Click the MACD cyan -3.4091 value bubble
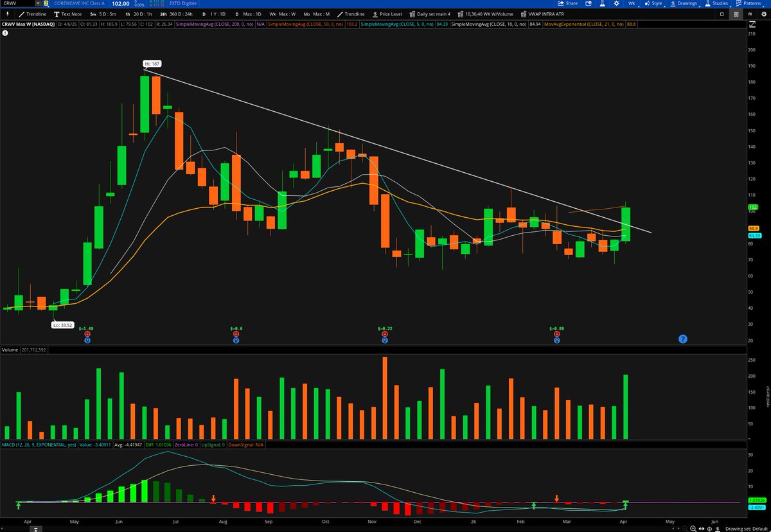The image size is (771, 532). (756, 507)
